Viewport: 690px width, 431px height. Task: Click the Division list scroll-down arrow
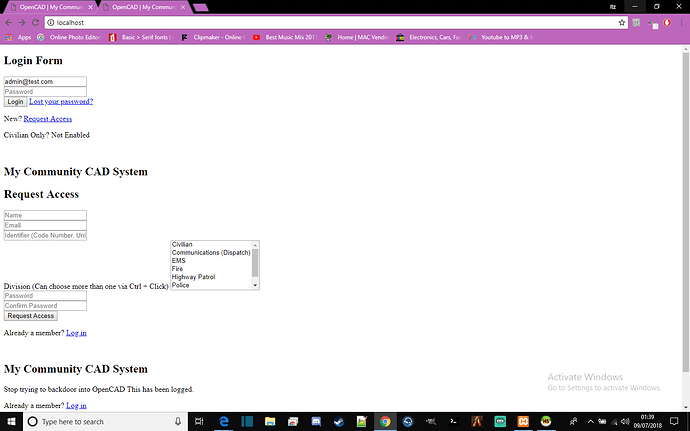pyautogui.click(x=255, y=285)
